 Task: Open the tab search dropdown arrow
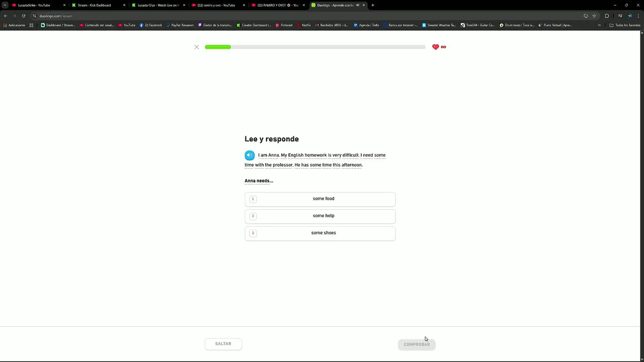[5, 5]
